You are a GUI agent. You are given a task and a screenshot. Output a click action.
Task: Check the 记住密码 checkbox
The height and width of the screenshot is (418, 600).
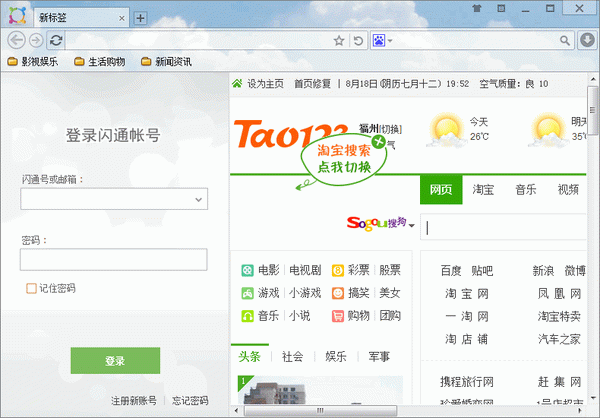[x=31, y=288]
